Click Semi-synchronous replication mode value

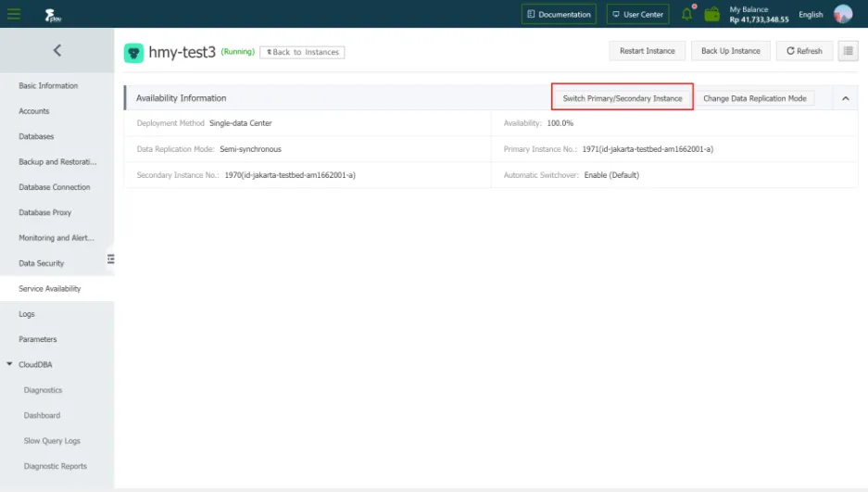pos(250,149)
